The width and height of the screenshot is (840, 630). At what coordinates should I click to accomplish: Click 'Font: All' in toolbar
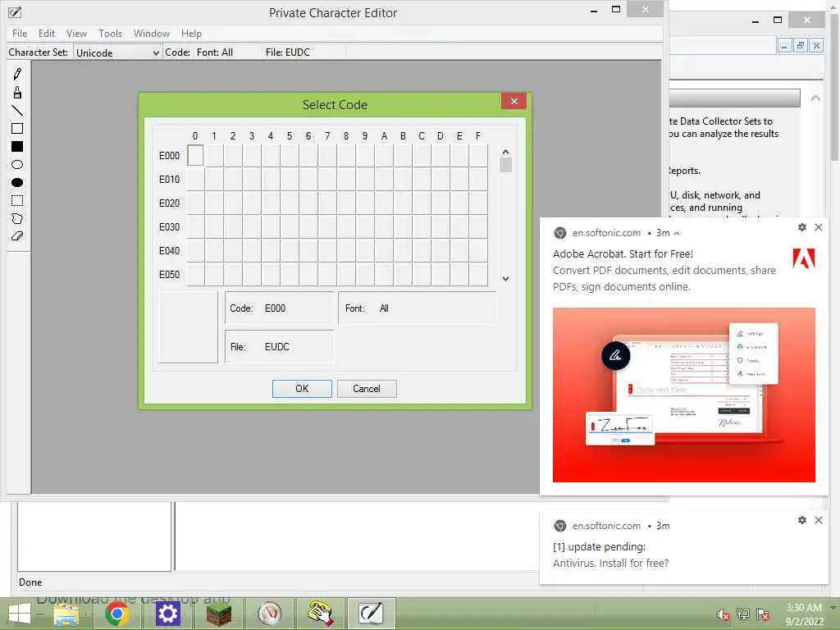coord(215,52)
